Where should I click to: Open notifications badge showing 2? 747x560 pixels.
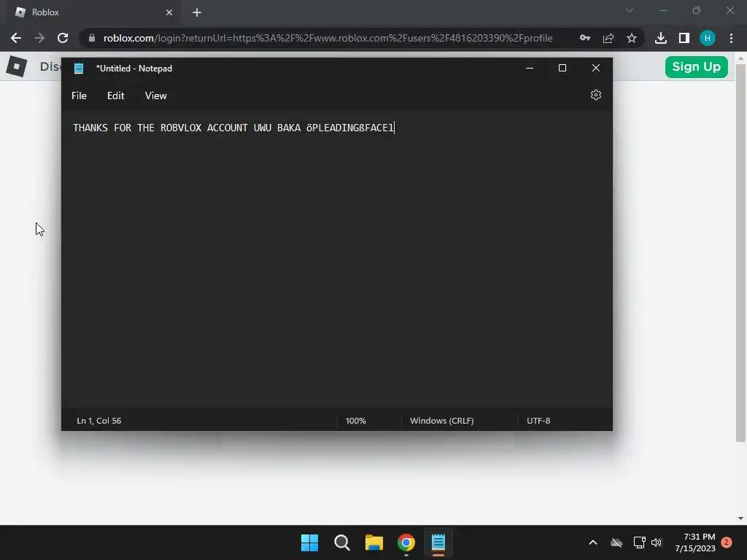726,542
